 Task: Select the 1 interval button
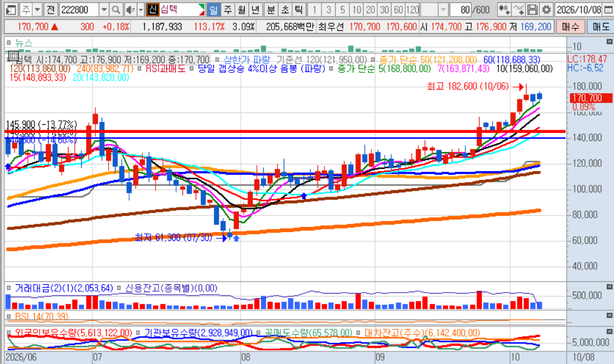coord(315,9)
